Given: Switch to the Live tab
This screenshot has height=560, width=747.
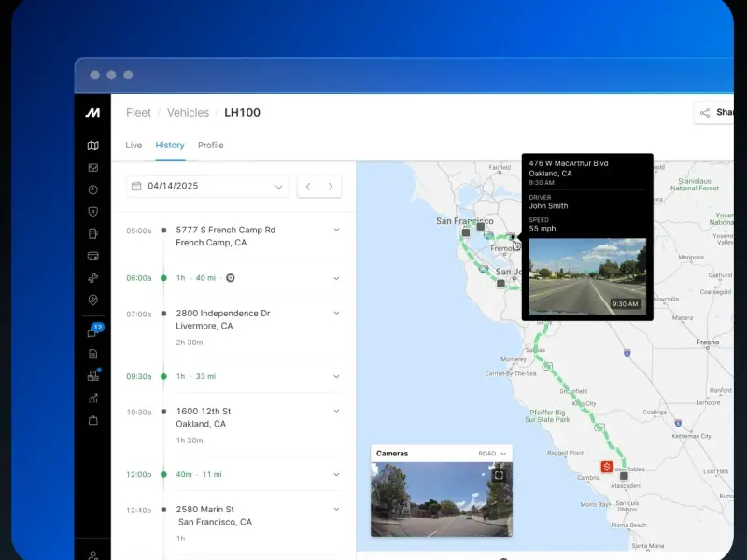Looking at the screenshot, I should (134, 146).
